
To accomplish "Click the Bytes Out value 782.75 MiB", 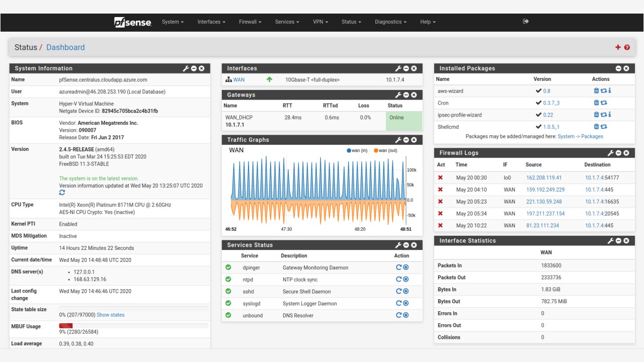I will pyautogui.click(x=554, y=301).
